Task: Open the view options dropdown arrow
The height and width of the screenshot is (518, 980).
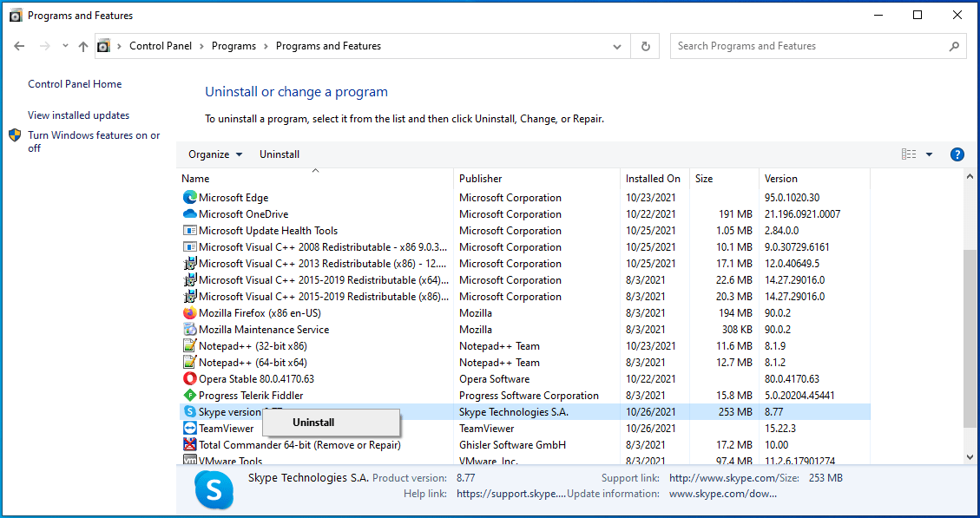Action: (x=928, y=154)
